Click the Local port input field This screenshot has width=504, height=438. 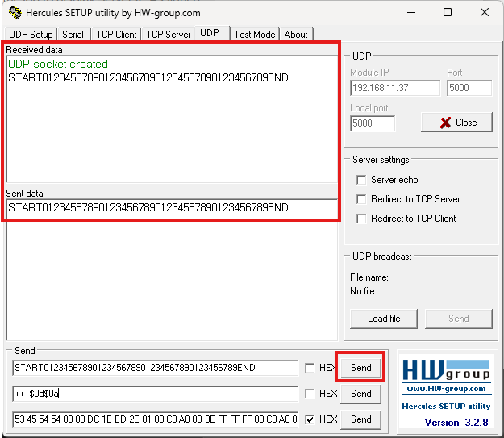373,123
